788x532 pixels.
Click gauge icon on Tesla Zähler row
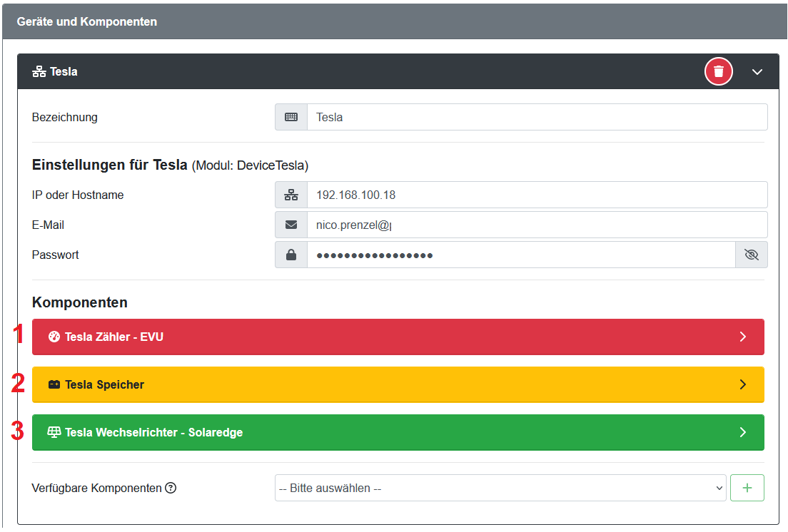(54, 337)
